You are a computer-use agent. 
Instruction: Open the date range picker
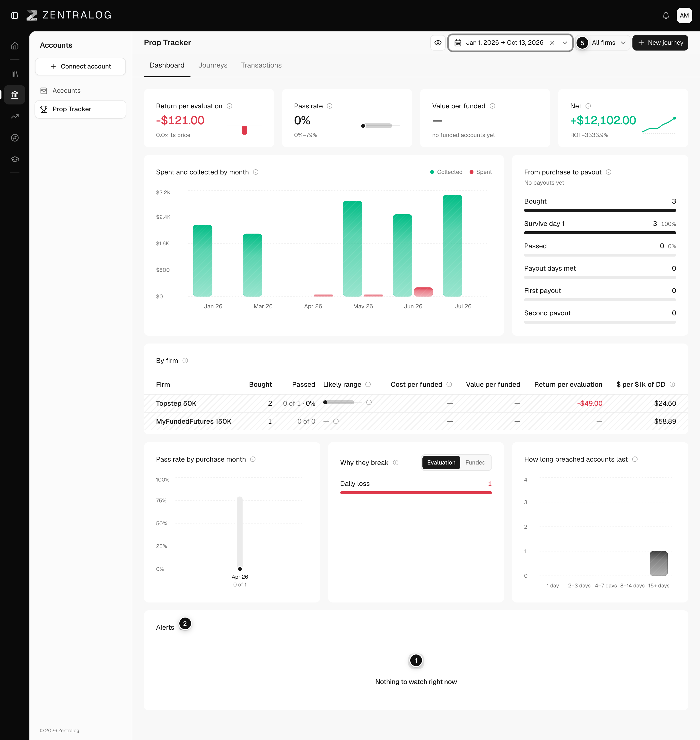pyautogui.click(x=510, y=43)
